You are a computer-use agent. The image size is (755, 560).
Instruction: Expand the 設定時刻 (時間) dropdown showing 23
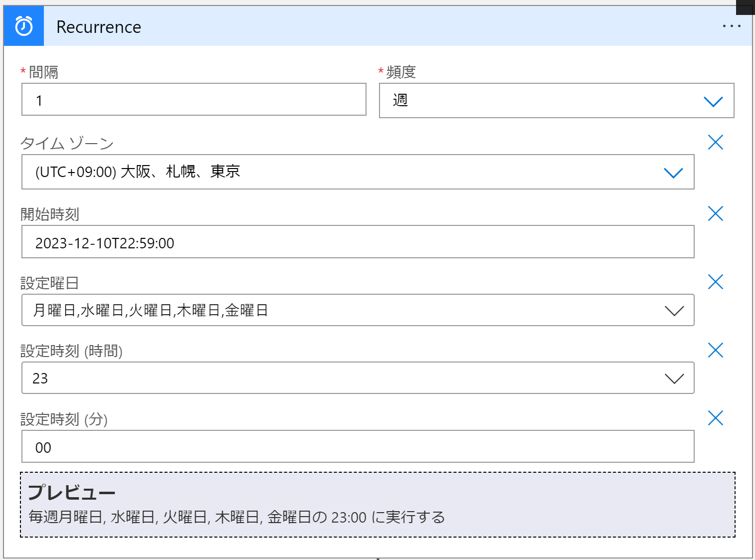tap(358, 378)
